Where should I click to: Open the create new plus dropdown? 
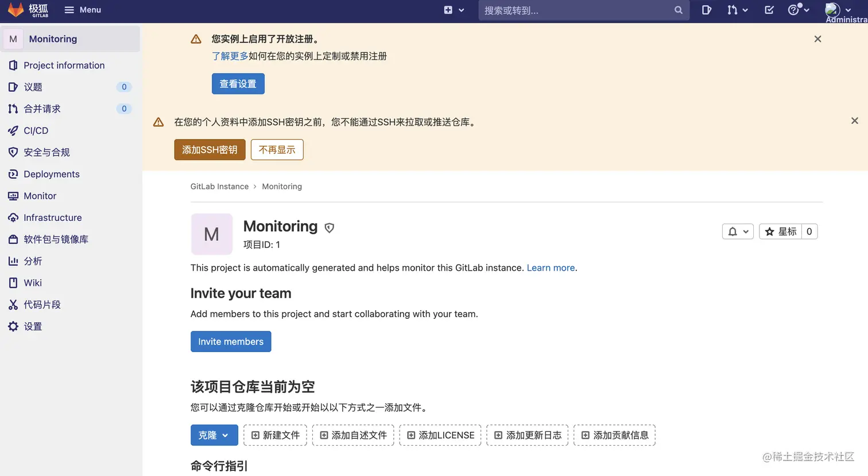[x=454, y=10]
